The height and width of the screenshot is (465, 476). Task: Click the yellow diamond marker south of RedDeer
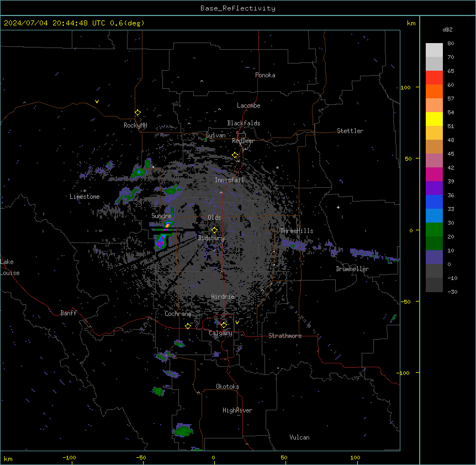(x=235, y=155)
